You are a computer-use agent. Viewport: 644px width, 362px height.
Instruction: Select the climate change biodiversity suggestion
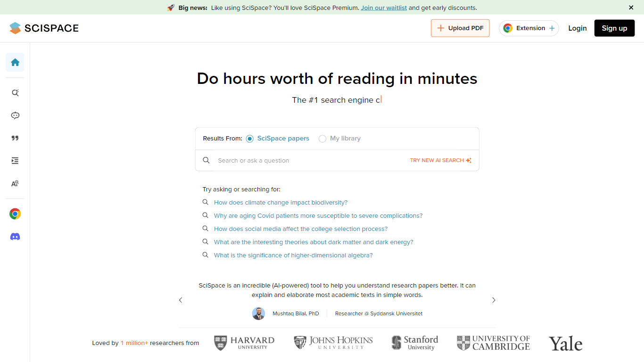tap(281, 203)
